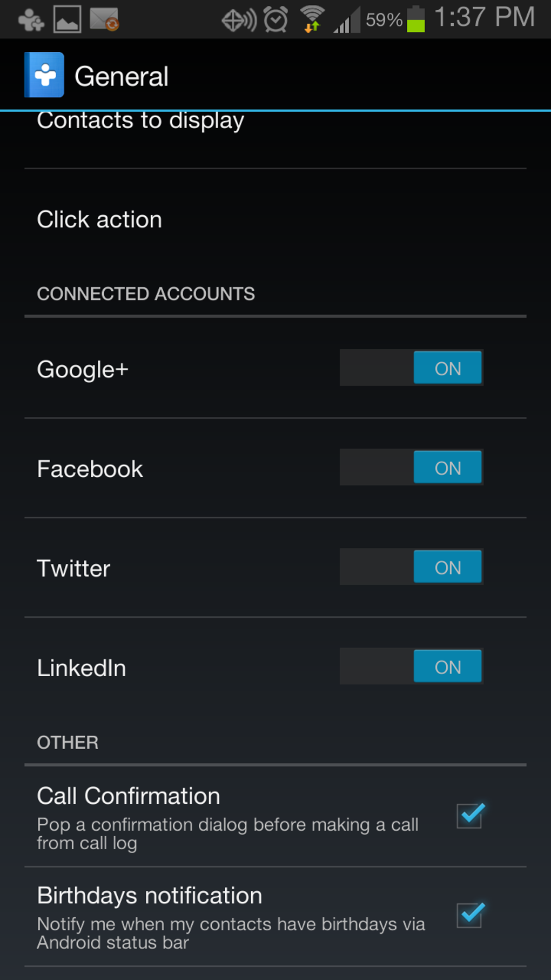Toggle the LinkedIn account switch
The width and height of the screenshot is (551, 980).
pos(411,666)
